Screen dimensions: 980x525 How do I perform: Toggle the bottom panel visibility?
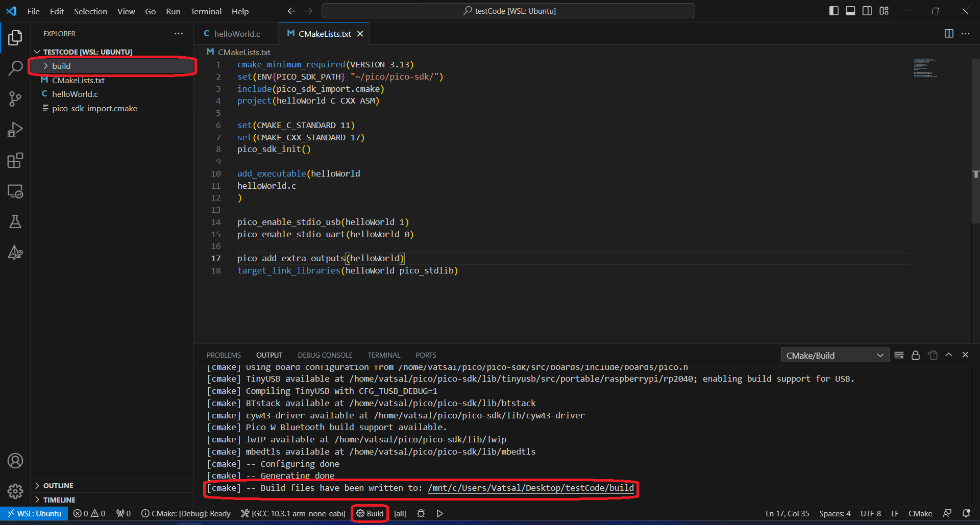(x=850, y=11)
